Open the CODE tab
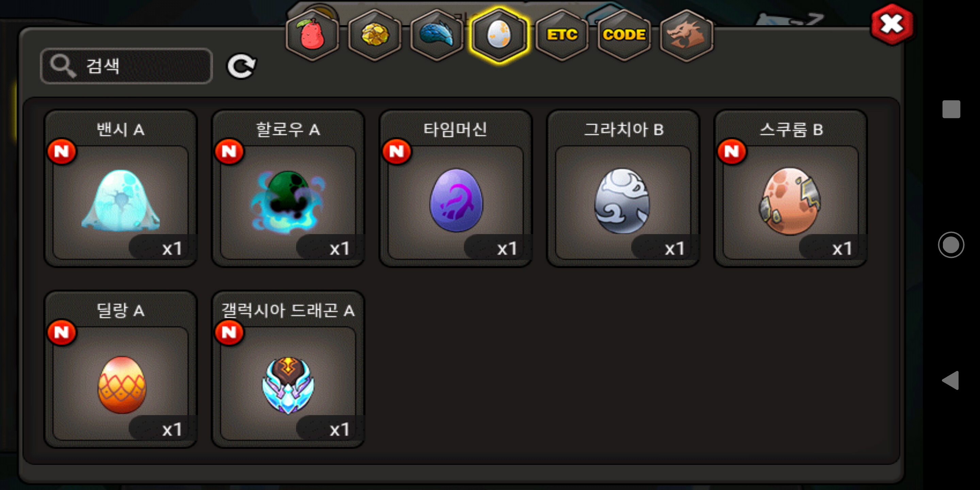Screen dimensions: 980x490 (624, 35)
